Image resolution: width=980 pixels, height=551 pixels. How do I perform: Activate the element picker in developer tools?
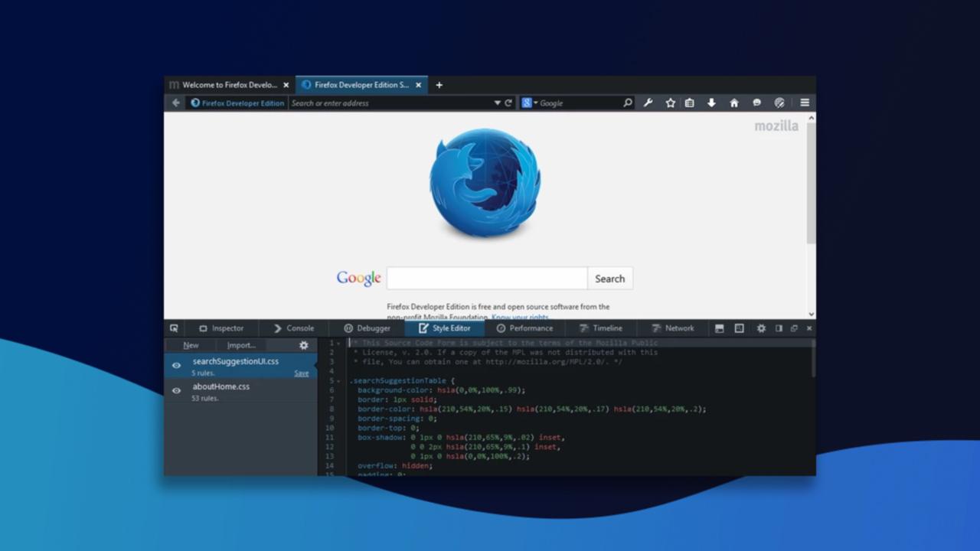pos(174,328)
